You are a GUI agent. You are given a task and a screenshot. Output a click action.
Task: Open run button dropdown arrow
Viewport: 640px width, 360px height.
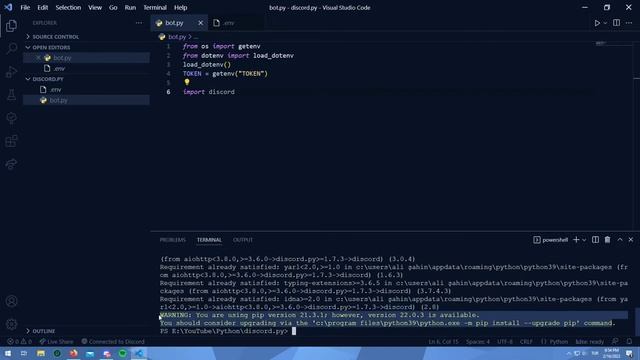pyautogui.click(x=605, y=23)
